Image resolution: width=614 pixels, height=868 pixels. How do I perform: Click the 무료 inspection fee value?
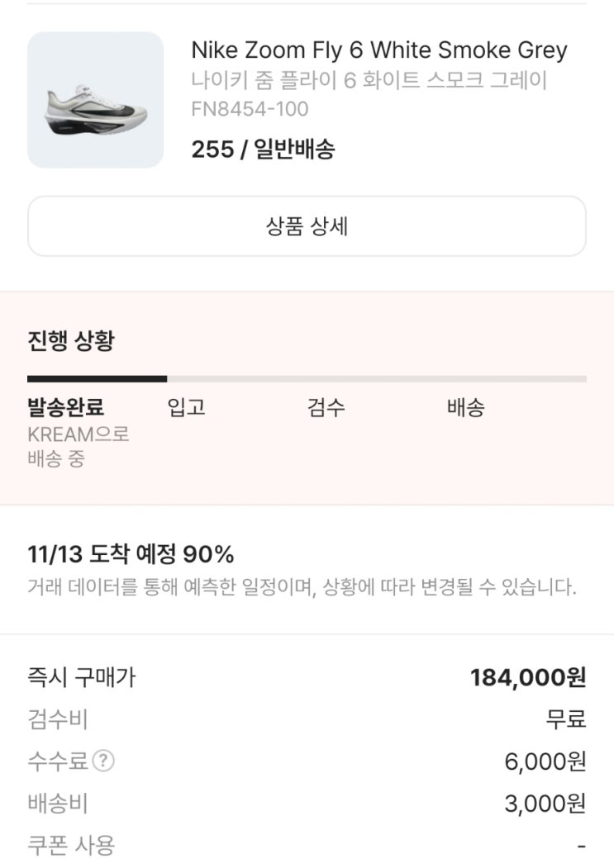click(566, 719)
